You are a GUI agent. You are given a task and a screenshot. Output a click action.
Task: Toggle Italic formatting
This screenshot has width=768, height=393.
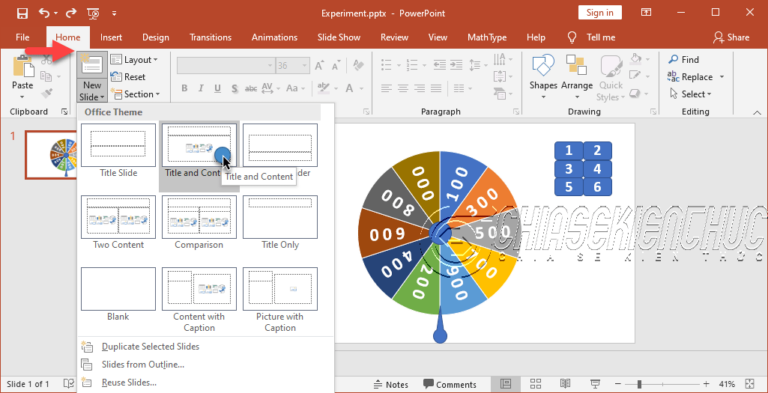tap(201, 89)
